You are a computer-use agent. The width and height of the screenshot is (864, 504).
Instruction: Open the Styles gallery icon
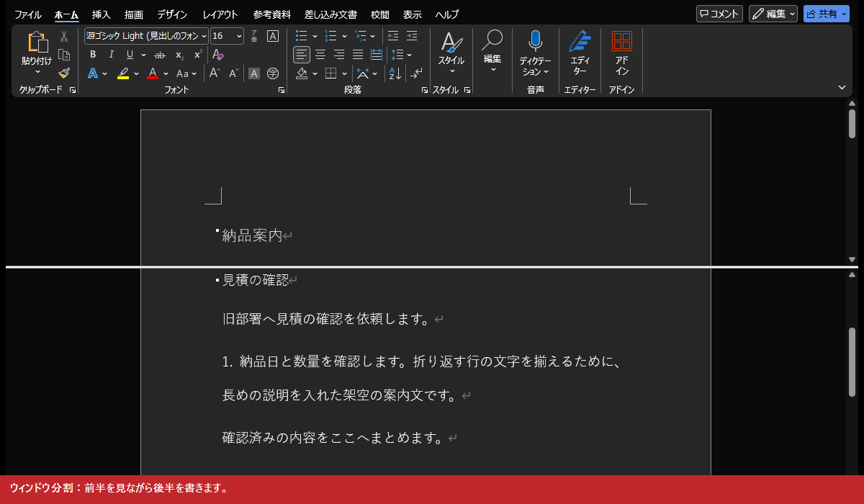pos(452,42)
